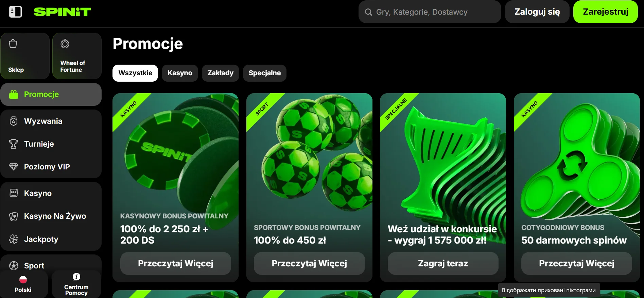Click the Promocje page heading

pyautogui.click(x=148, y=44)
